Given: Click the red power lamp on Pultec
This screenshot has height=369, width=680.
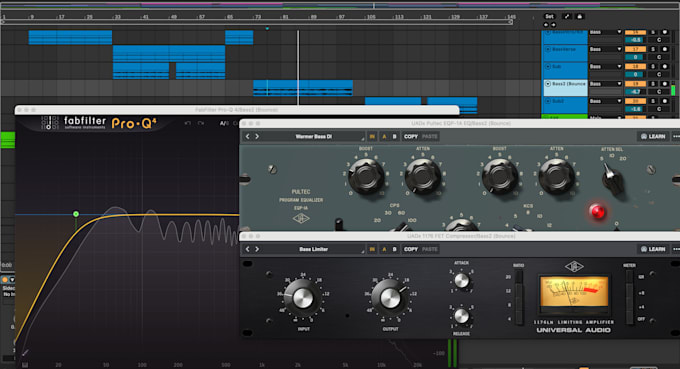Looking at the screenshot, I should pyautogui.click(x=598, y=212).
